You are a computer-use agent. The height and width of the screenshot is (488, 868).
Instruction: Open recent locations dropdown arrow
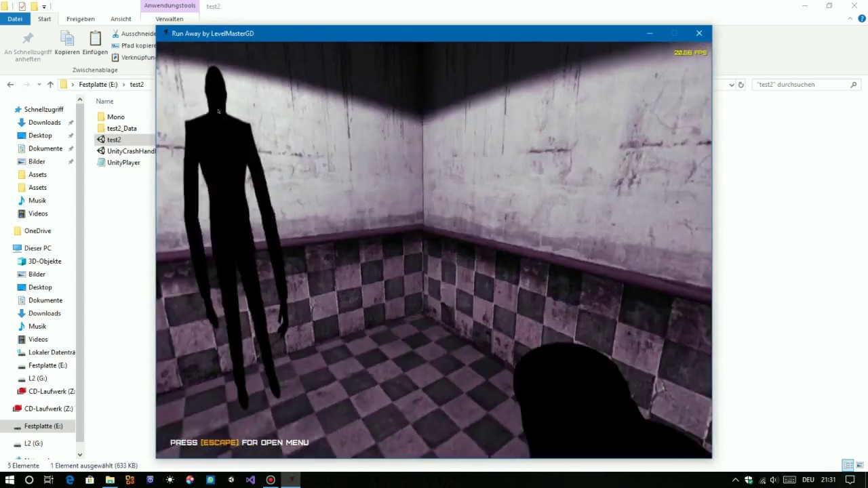39,85
